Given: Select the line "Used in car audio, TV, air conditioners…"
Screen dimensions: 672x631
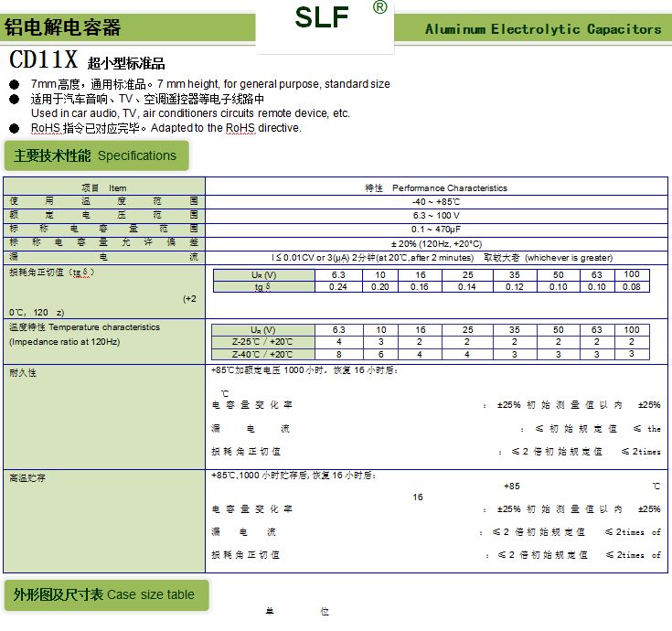Looking at the screenshot, I should tap(190, 113).
